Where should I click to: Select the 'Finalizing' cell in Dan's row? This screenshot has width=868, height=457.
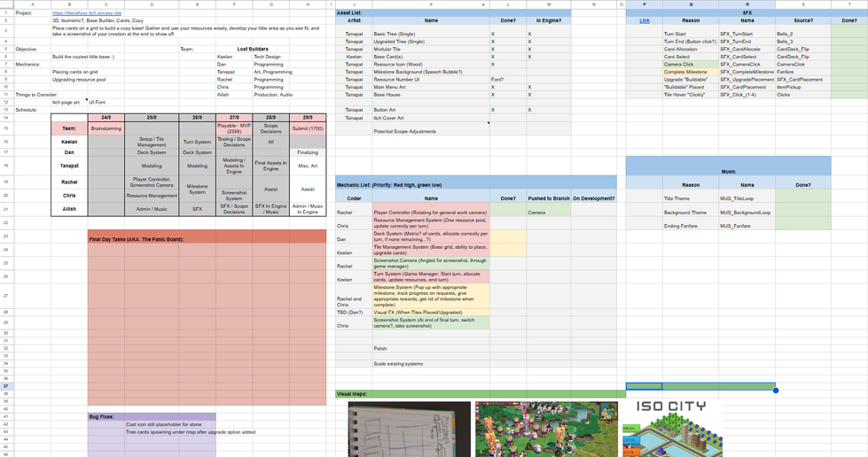coord(308,152)
